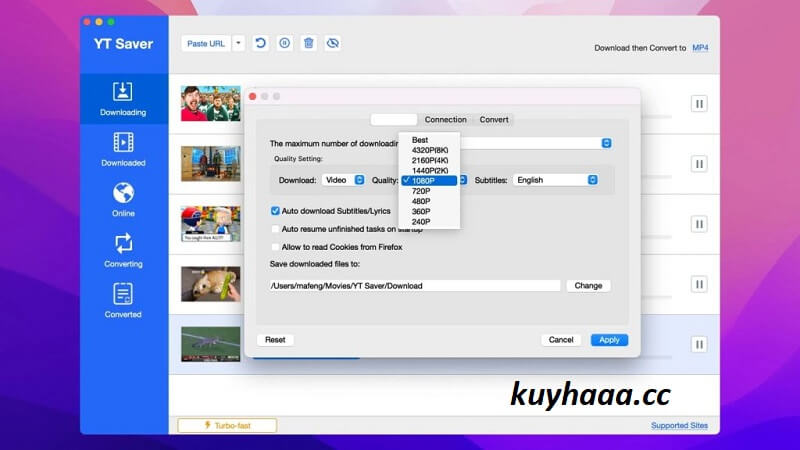Click the download folder path field
The width and height of the screenshot is (800, 450).
[x=414, y=286]
